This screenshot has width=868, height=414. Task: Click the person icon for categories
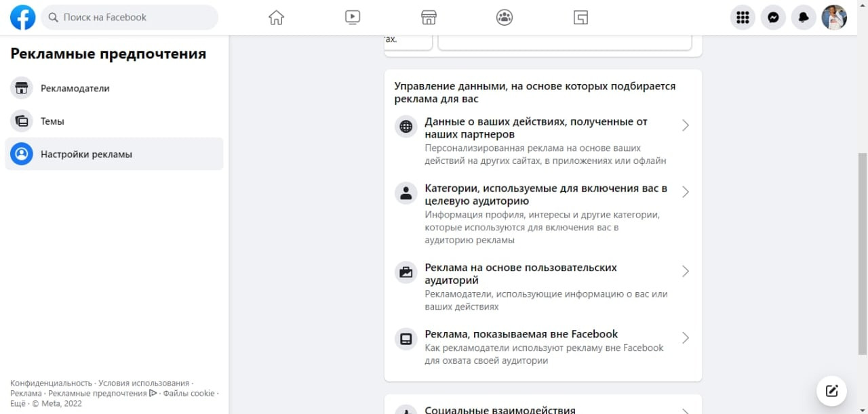pyautogui.click(x=406, y=193)
